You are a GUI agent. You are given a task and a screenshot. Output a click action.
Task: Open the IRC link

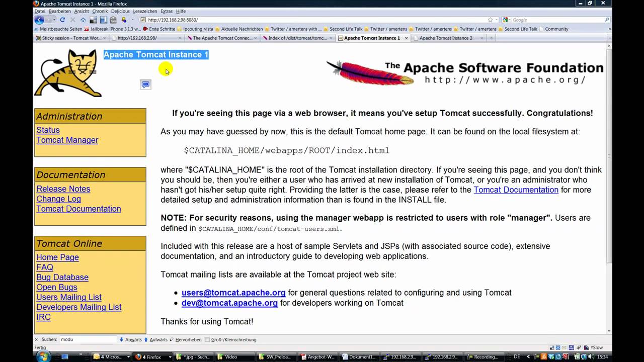[43, 317]
